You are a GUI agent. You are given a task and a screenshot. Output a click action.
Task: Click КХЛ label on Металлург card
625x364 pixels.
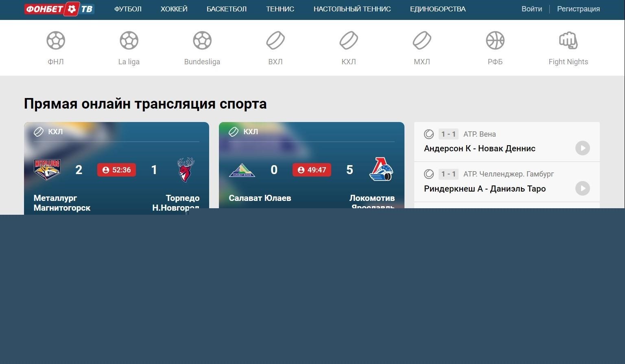pyautogui.click(x=55, y=131)
